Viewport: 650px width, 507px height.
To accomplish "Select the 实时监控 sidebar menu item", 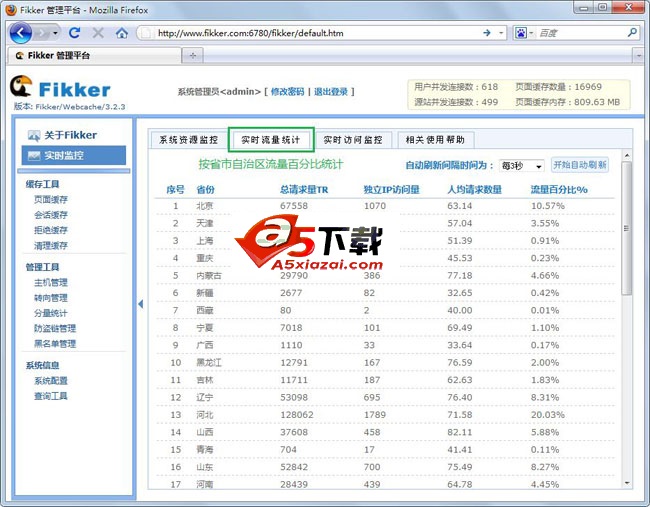I will tap(74, 155).
